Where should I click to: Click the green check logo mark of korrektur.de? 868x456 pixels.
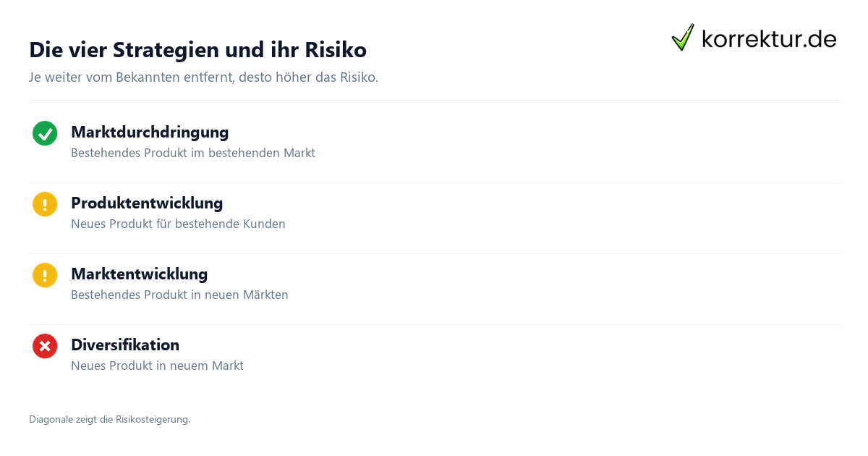coord(683,37)
